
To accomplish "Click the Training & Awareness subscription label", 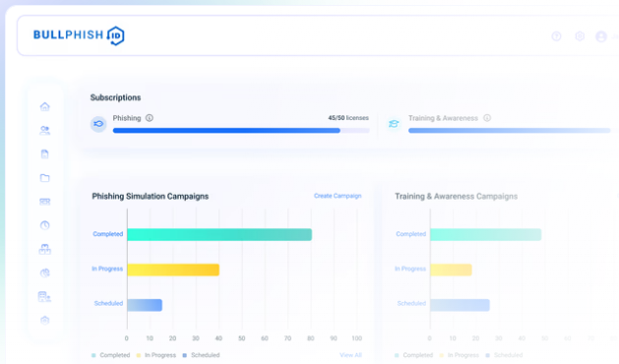I will tap(443, 118).
